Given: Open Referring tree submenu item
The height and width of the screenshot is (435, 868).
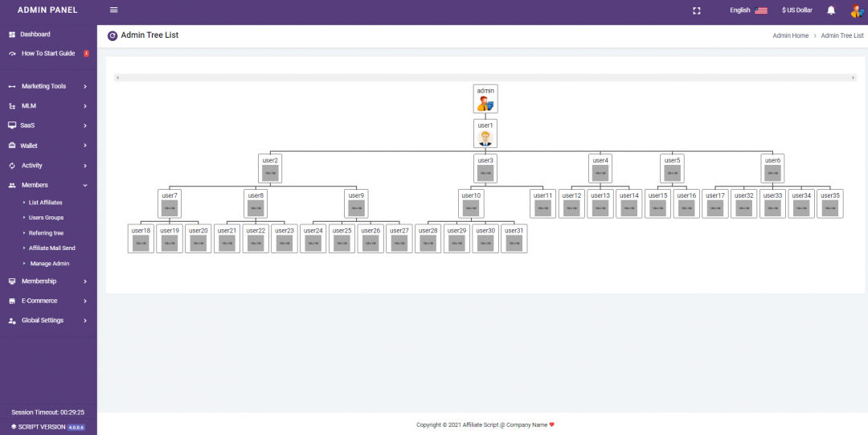Looking at the screenshot, I should 47,233.
